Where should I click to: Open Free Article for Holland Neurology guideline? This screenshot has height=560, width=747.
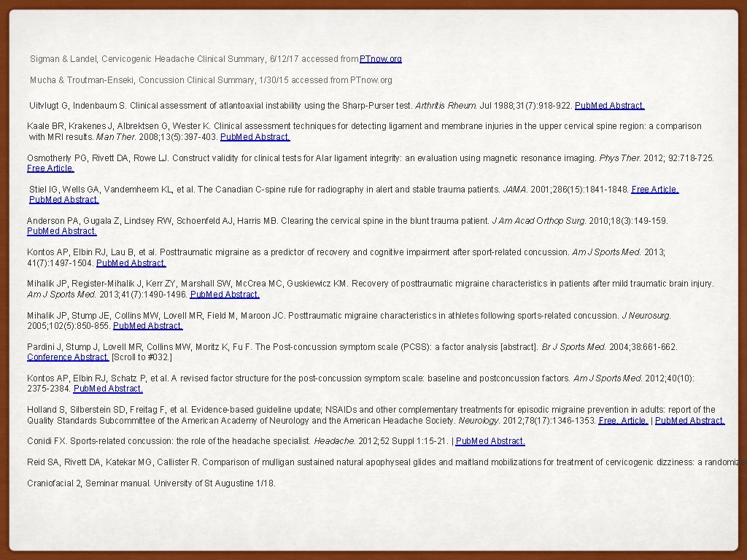point(623,421)
